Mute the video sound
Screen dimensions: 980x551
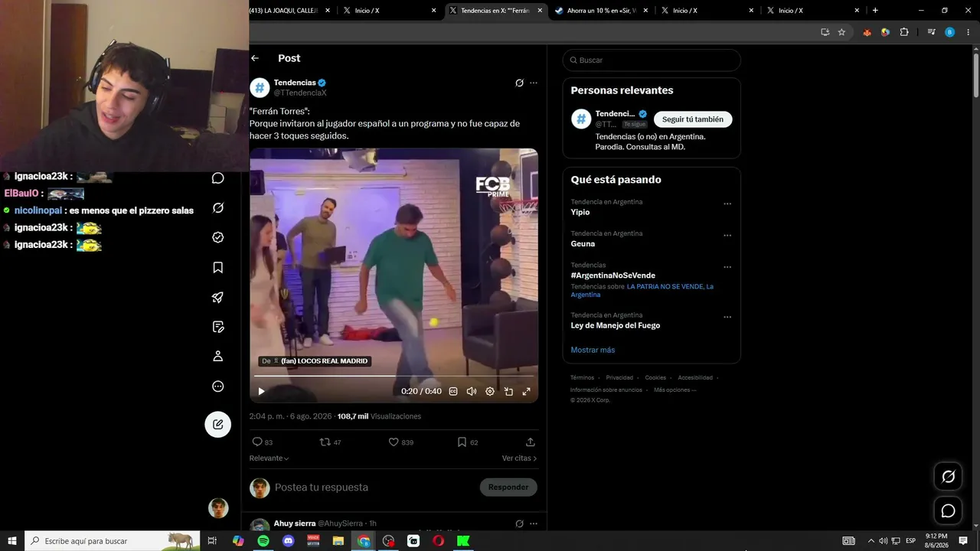tap(472, 391)
